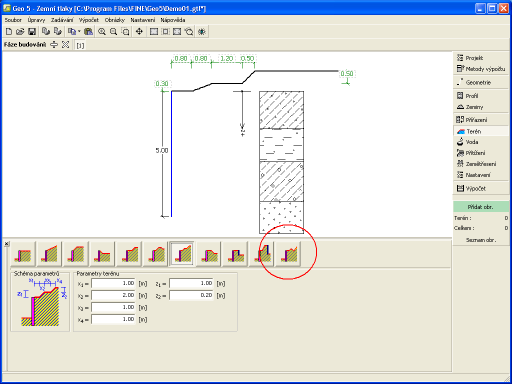Click the Save diskette icon

[x=32, y=32]
